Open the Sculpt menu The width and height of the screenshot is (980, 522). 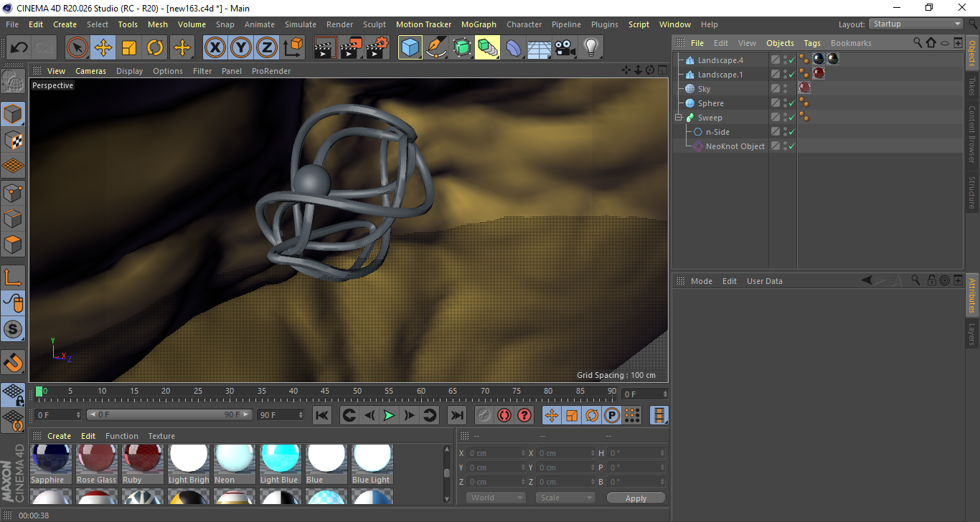(x=374, y=24)
